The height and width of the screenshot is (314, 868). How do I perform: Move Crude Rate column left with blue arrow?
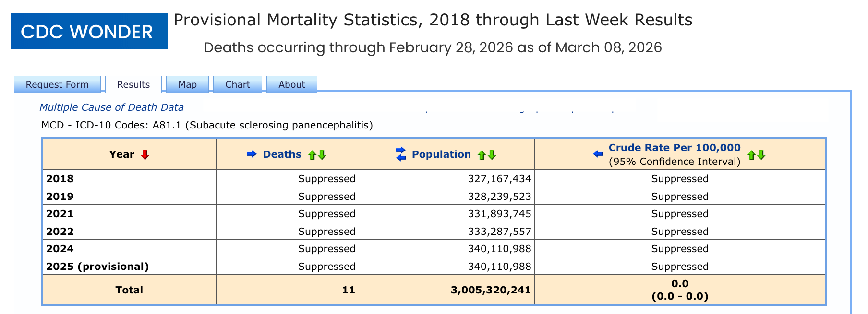pos(598,154)
